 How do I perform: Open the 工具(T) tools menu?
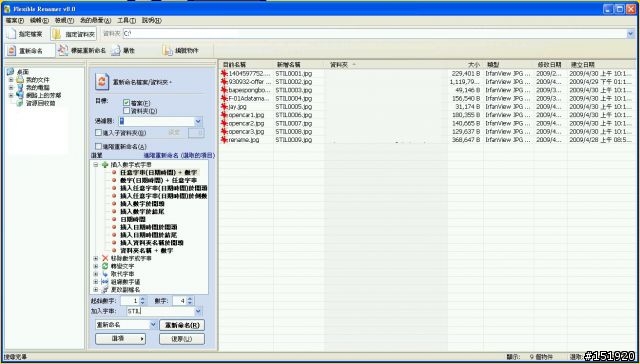127,20
